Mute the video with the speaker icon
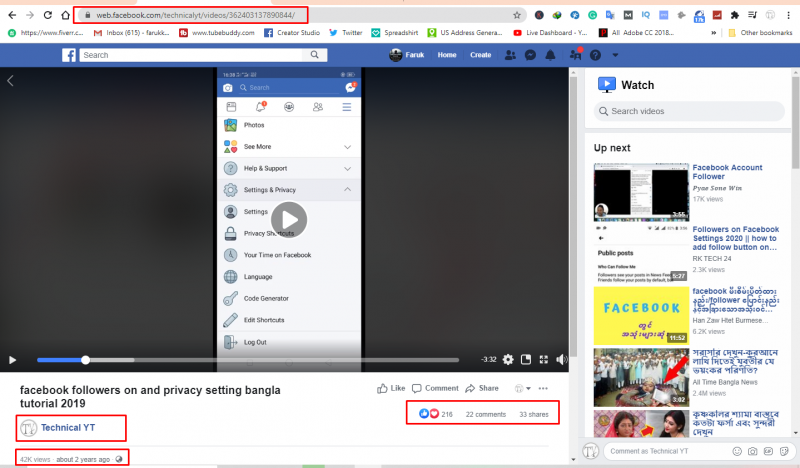Image resolution: width=800 pixels, height=468 pixels. 562,360
